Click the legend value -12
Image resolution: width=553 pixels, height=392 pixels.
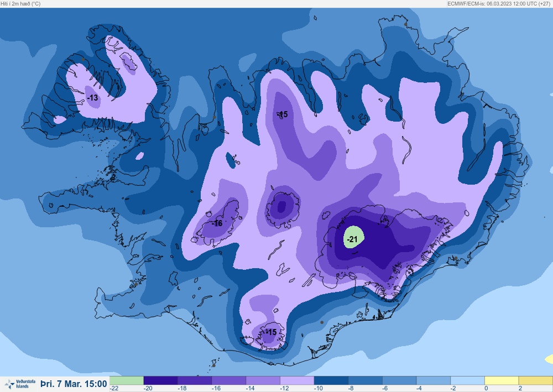284,388
